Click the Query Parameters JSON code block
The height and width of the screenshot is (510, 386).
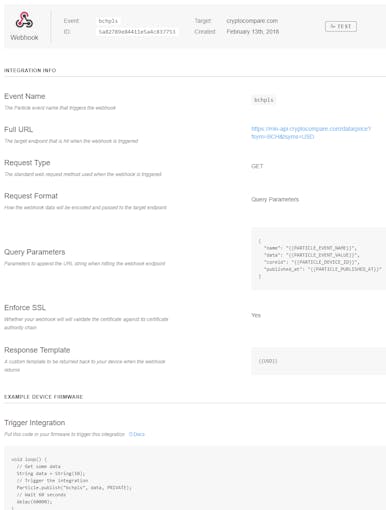(318, 259)
